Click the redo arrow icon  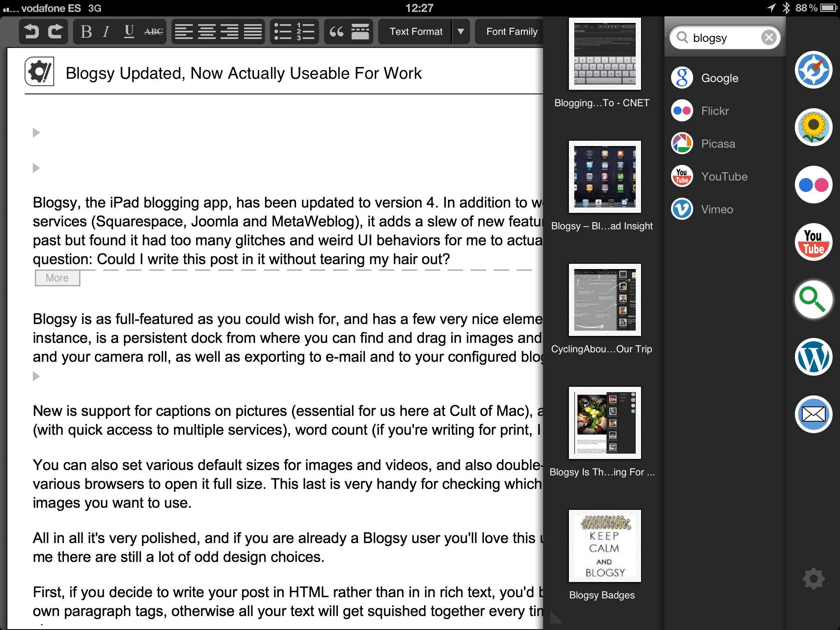tap(55, 32)
